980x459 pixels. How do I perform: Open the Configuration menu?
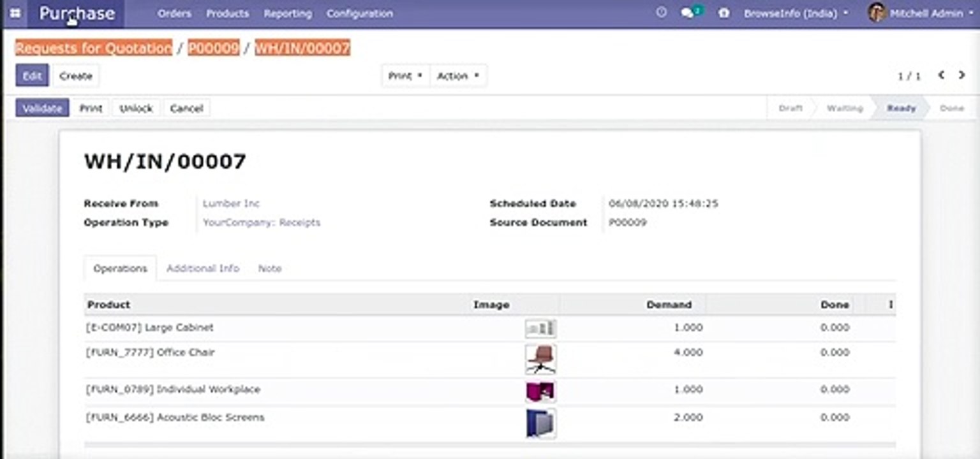coord(360,13)
